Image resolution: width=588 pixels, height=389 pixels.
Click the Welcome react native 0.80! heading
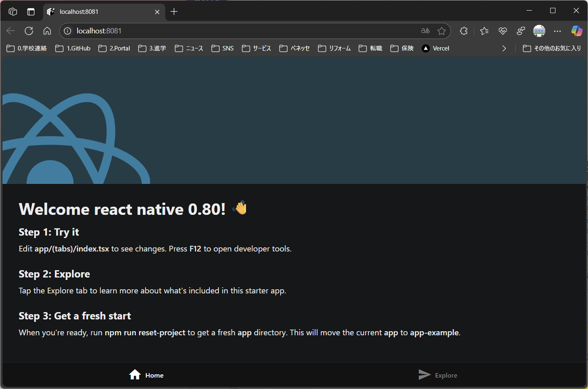(122, 209)
